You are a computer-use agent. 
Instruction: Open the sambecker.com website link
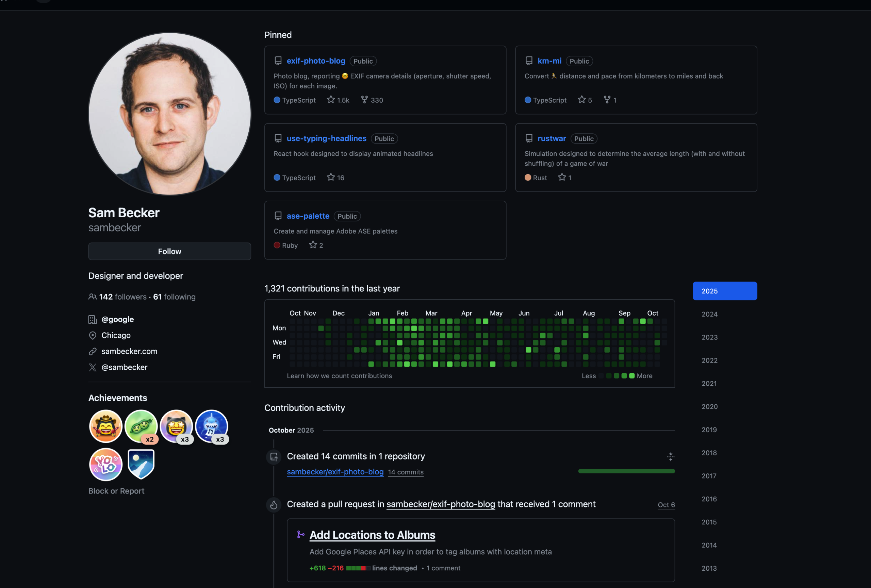point(129,351)
